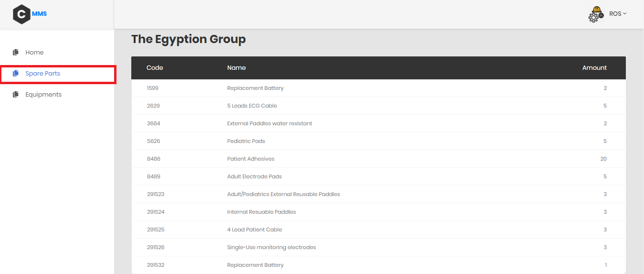The width and height of the screenshot is (644, 274).
Task: Click amount 3 for Internal Resuable Paddles
Action: click(x=605, y=212)
